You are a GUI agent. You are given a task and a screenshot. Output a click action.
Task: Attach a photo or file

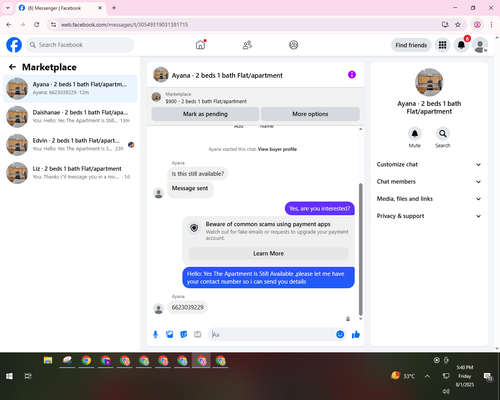(x=170, y=334)
